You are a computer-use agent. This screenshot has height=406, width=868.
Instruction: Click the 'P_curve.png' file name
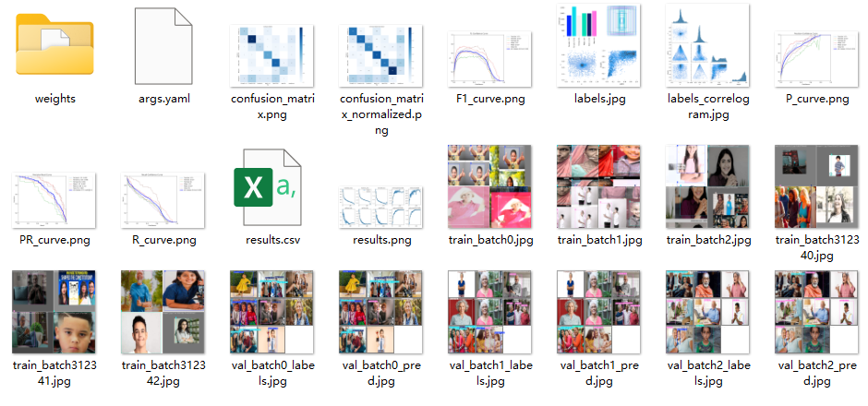(816, 100)
